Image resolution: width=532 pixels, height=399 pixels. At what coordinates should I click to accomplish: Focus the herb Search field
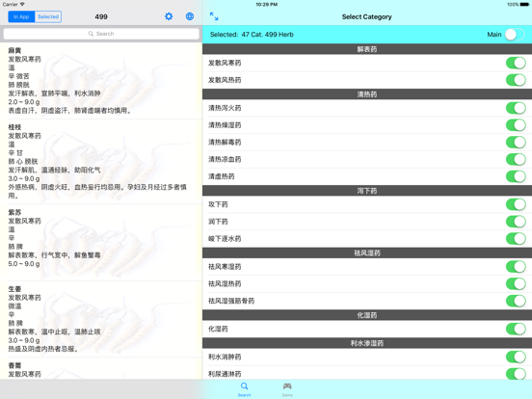tap(101, 34)
